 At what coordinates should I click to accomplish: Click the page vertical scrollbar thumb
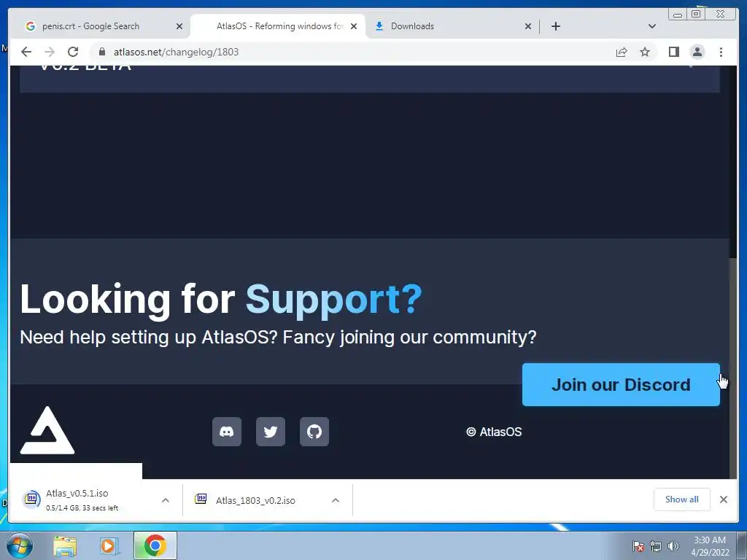(x=733, y=367)
